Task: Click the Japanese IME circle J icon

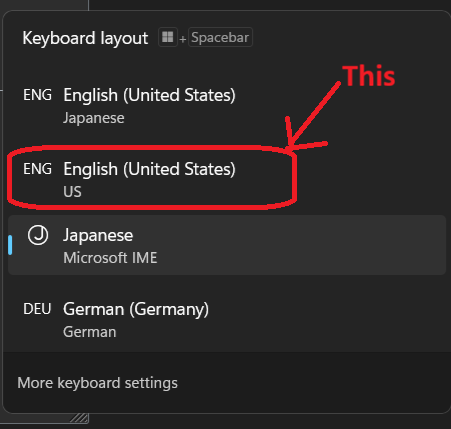Action: 38,235
